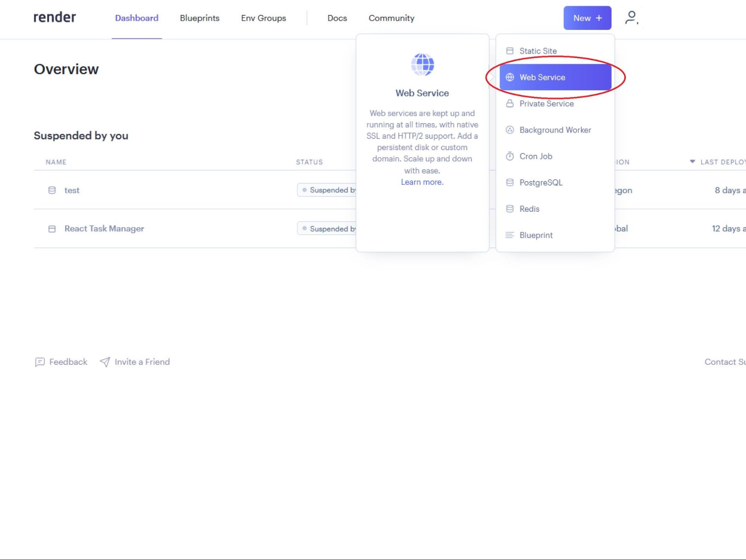The image size is (746, 560).
Task: Click the Redis icon in dropdown
Action: point(510,209)
